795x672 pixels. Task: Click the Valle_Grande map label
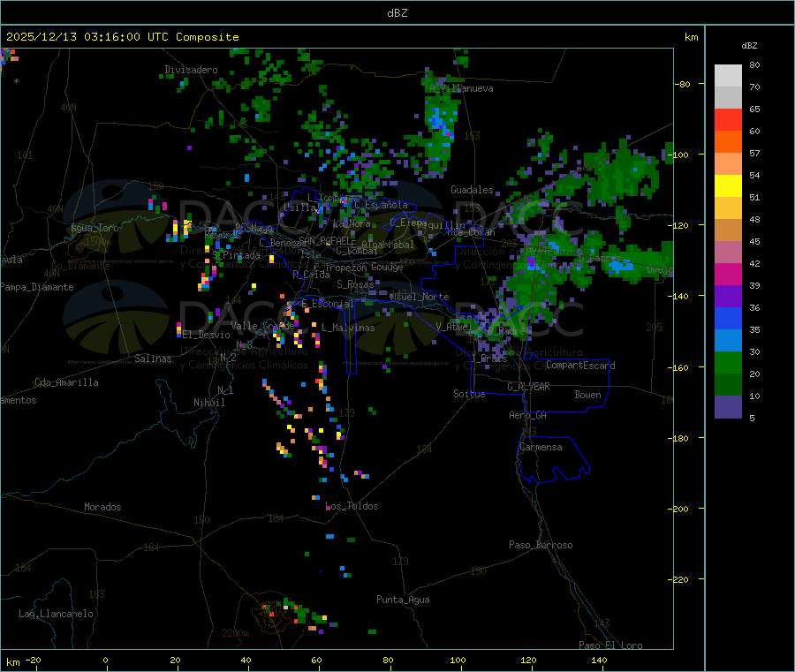click(263, 327)
